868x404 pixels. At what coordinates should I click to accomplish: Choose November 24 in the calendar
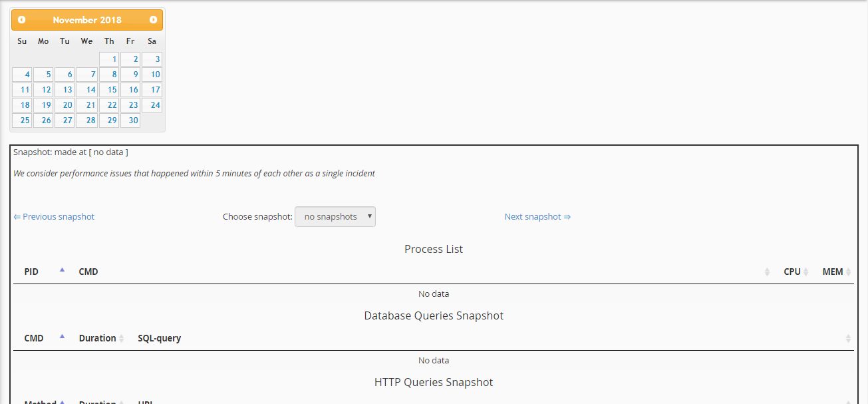[x=152, y=105]
